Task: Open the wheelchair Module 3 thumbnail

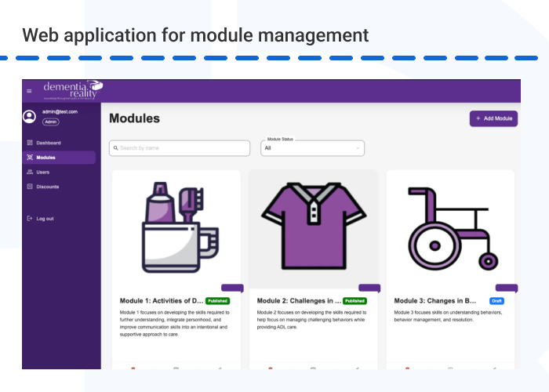Action: (450, 227)
